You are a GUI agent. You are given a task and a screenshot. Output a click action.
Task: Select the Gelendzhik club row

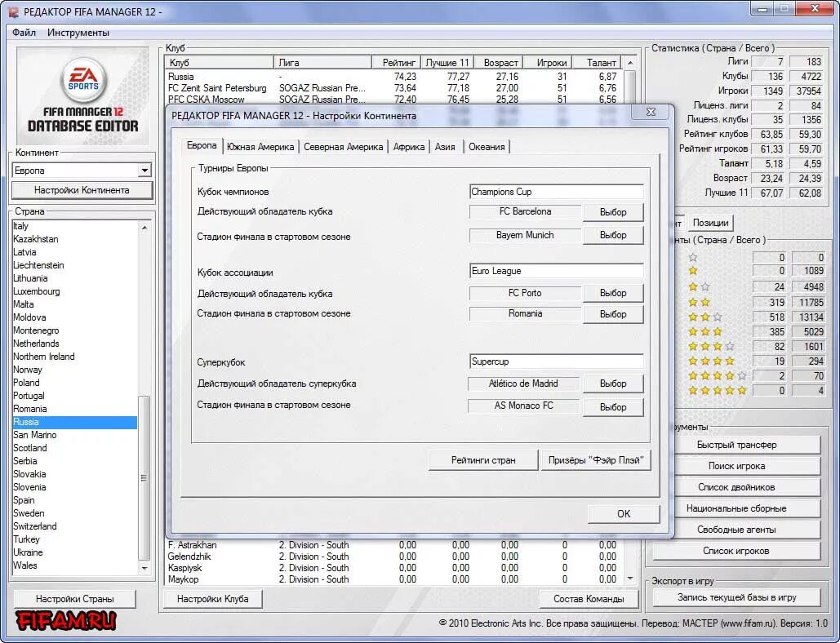(393, 557)
